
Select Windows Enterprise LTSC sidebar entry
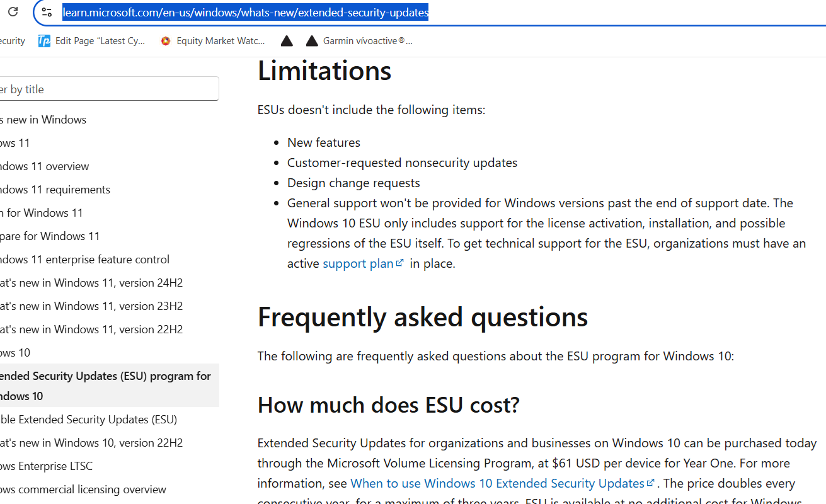pos(45,466)
